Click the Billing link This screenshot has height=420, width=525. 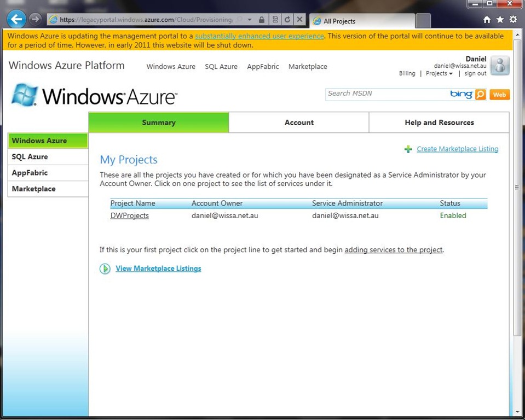(407, 73)
